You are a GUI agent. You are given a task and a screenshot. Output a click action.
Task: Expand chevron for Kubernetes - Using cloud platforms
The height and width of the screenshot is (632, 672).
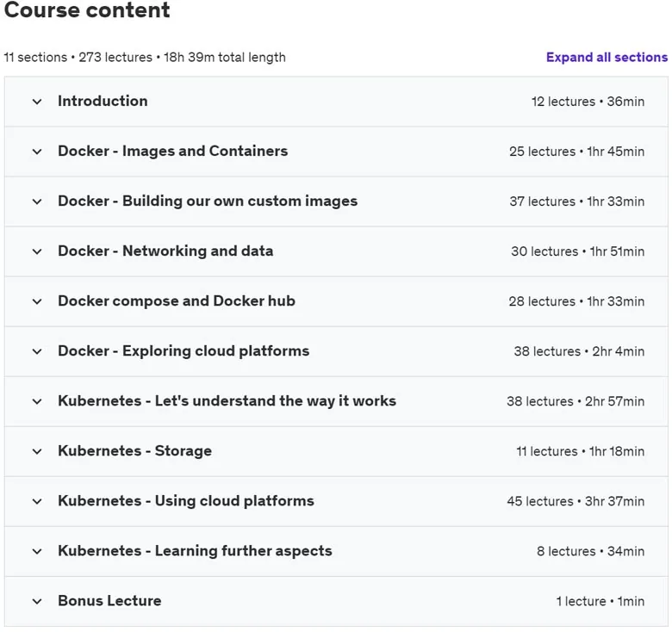point(37,501)
